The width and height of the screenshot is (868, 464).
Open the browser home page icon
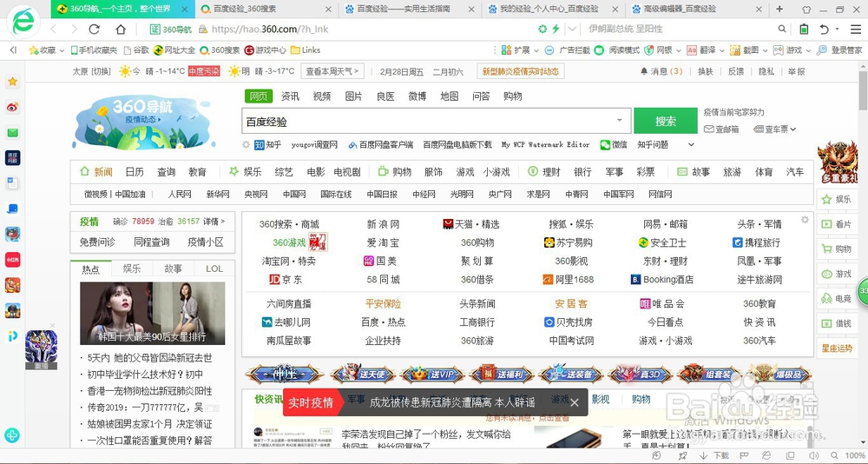[x=121, y=30]
